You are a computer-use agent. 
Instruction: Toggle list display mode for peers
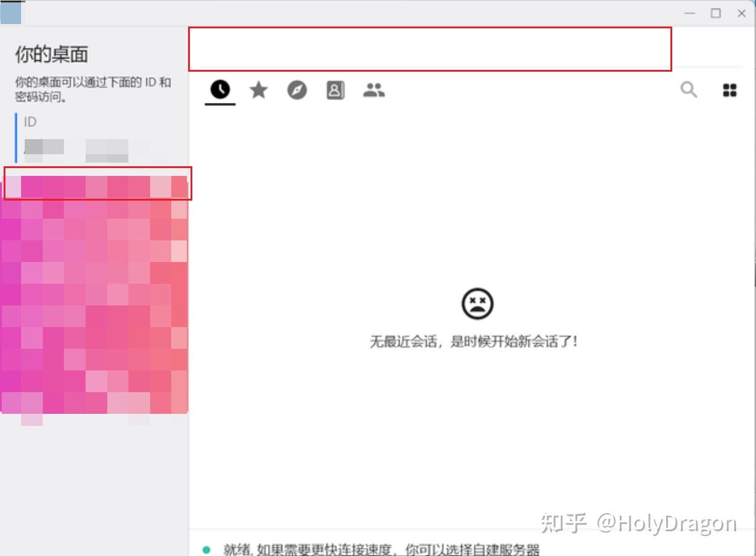click(x=729, y=89)
